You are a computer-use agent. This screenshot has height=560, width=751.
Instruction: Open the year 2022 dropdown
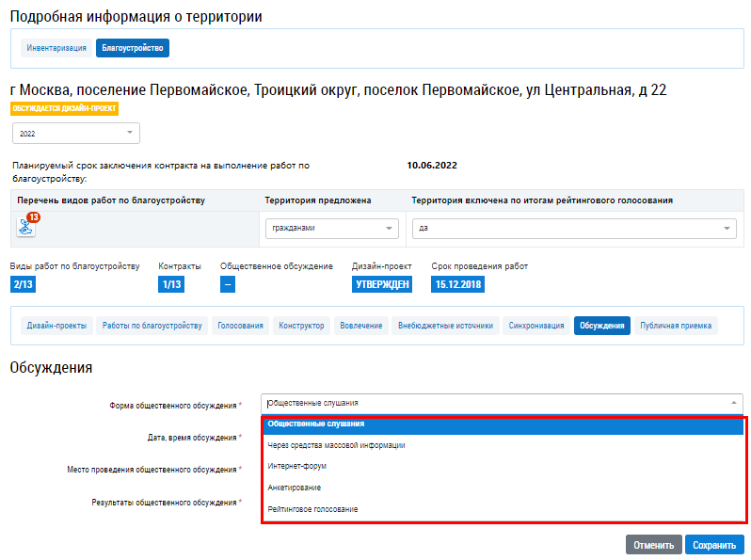[x=75, y=134]
